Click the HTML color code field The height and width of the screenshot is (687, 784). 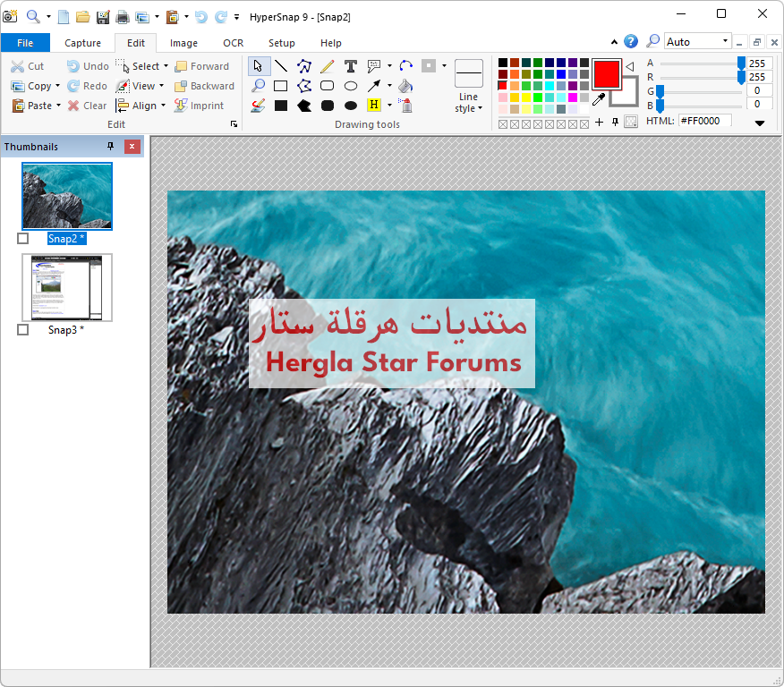(705, 121)
